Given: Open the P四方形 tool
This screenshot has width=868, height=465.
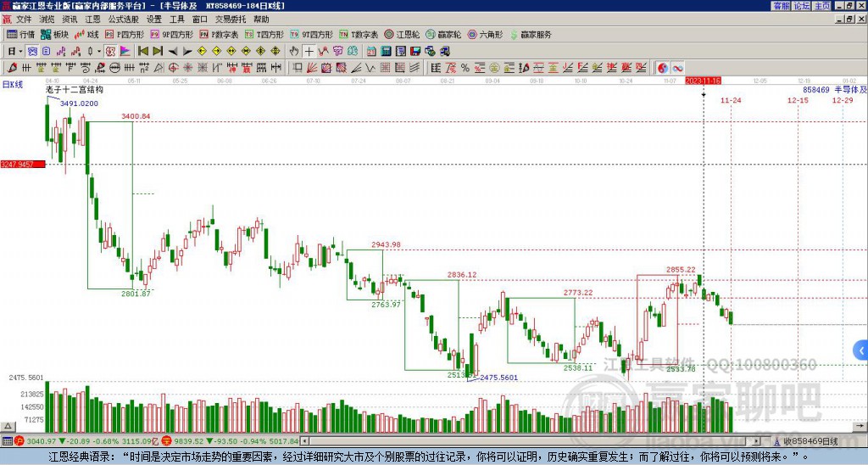Looking at the screenshot, I should [125, 34].
